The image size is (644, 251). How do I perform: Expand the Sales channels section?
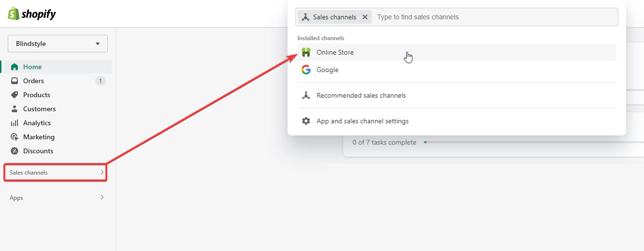56,173
